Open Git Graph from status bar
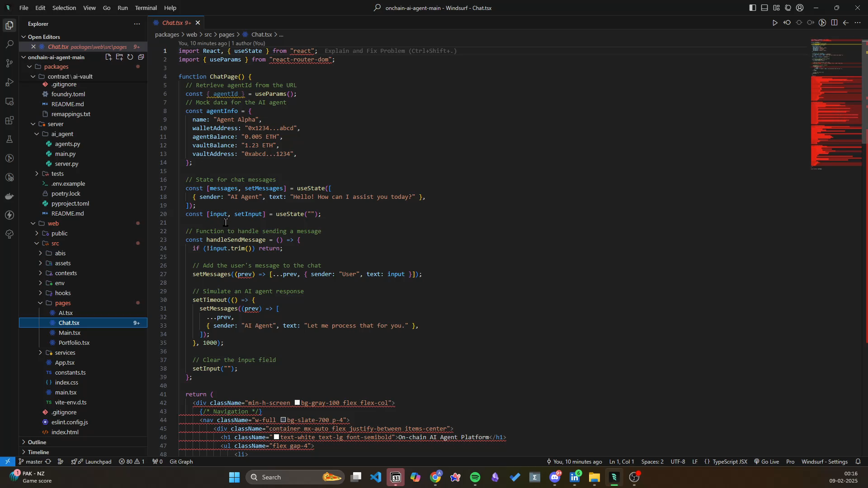 point(181,462)
